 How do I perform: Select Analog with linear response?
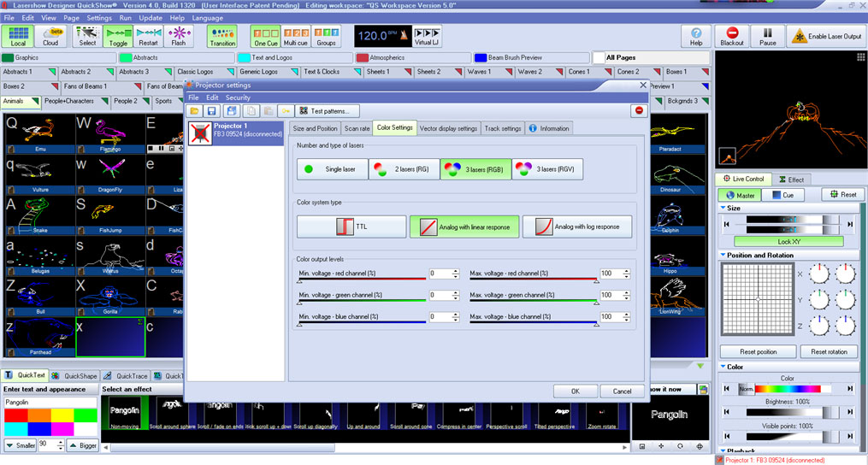(x=464, y=227)
